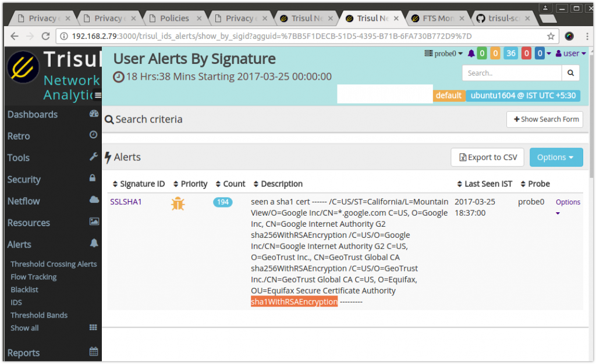The image size is (596, 364).
Task: Reload the page with refresh icon
Action: 45,36
